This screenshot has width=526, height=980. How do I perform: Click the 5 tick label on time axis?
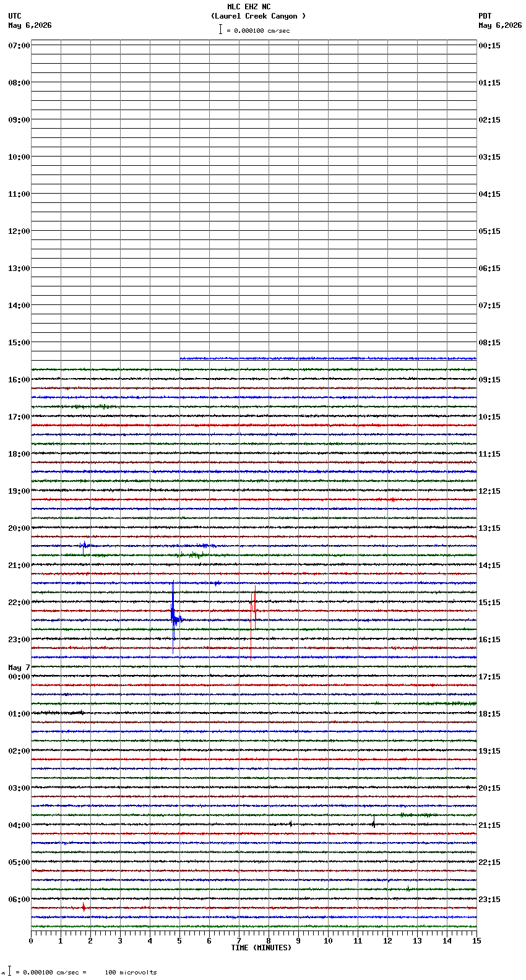point(179,941)
